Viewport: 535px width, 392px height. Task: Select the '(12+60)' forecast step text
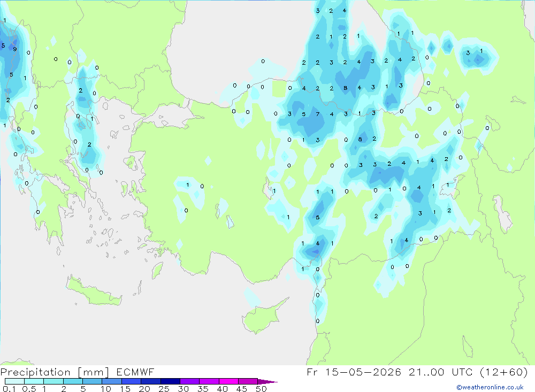click(x=503, y=372)
